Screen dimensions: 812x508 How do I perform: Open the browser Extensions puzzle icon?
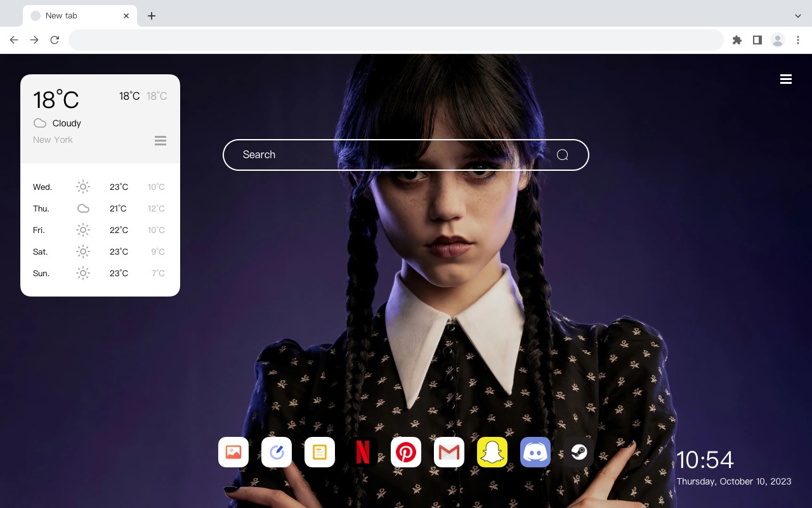pos(737,40)
